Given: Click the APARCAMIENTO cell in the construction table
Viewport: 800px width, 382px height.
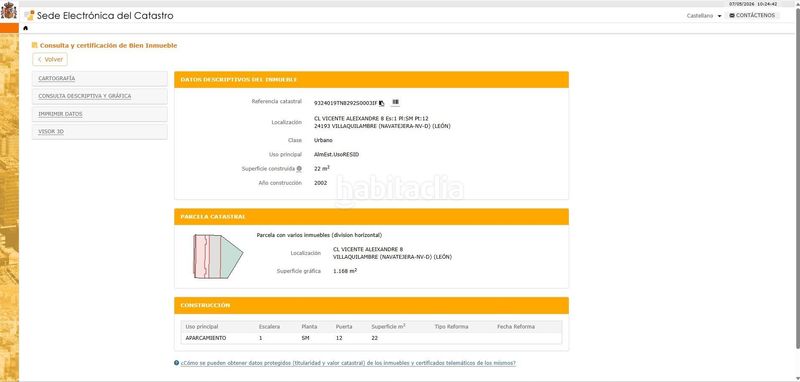Looking at the screenshot, I should tap(206, 338).
